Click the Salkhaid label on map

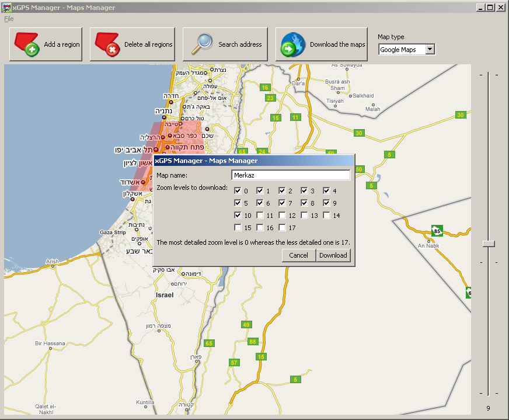[363, 95]
